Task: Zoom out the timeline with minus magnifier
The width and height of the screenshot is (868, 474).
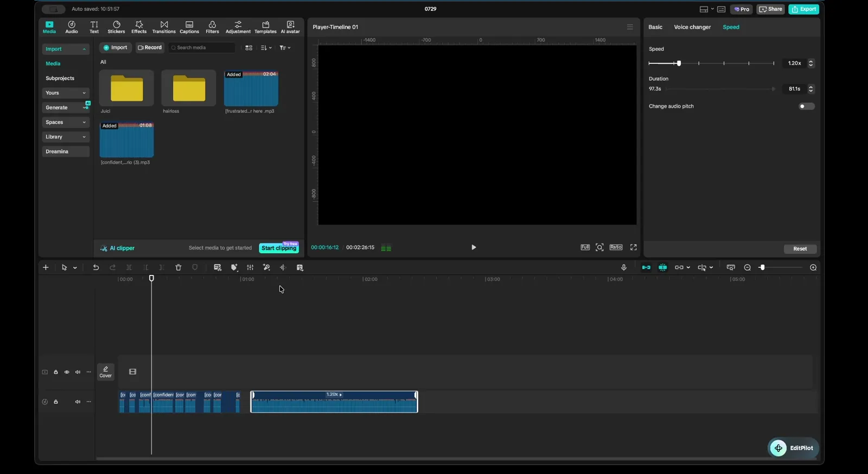Action: tap(748, 267)
